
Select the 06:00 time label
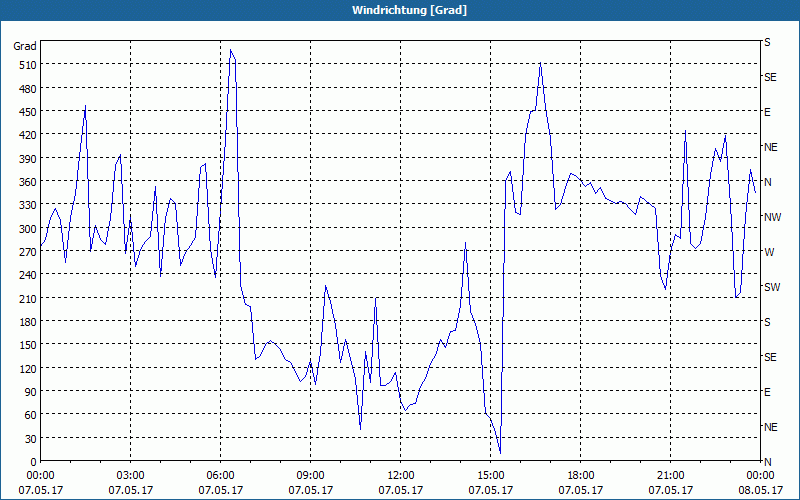(x=220, y=476)
